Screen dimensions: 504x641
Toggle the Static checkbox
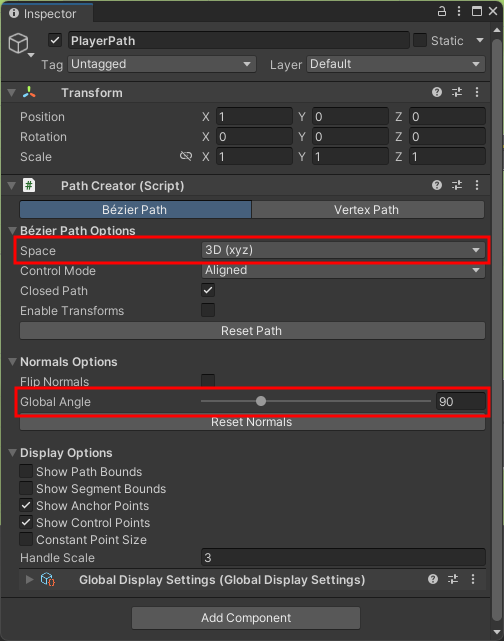click(420, 40)
